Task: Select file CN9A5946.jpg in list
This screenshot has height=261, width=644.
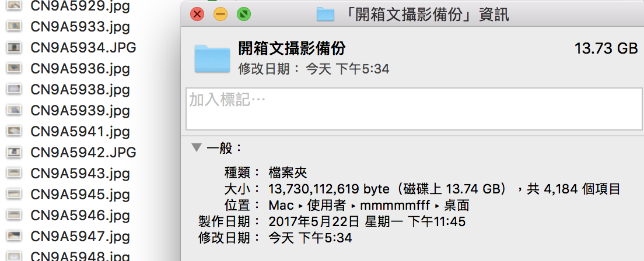Action: 80,216
